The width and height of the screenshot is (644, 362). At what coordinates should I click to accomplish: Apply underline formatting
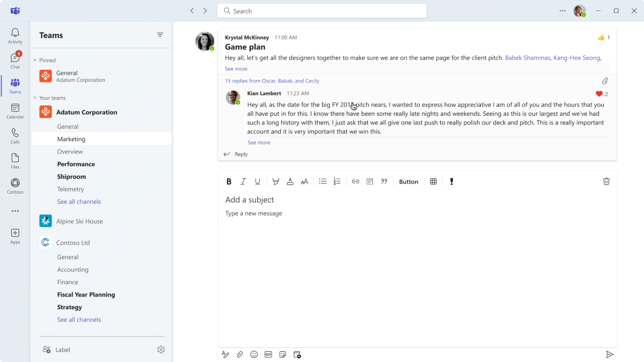(x=258, y=182)
